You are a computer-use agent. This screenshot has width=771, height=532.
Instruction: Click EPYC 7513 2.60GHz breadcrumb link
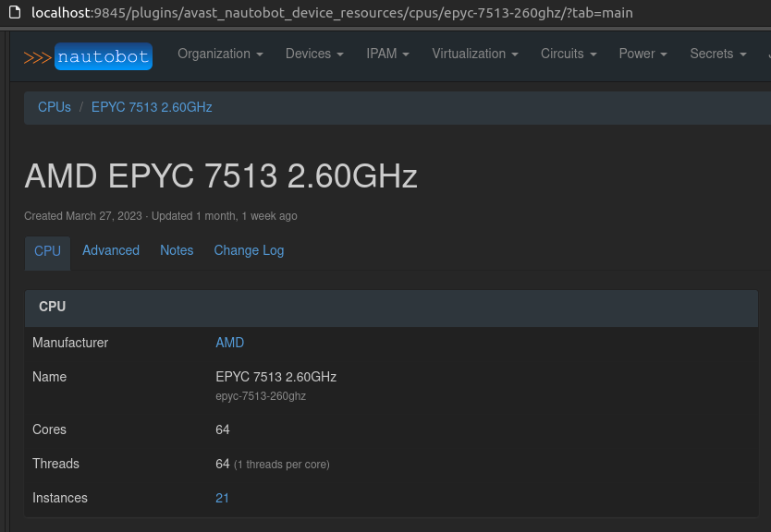click(x=152, y=107)
